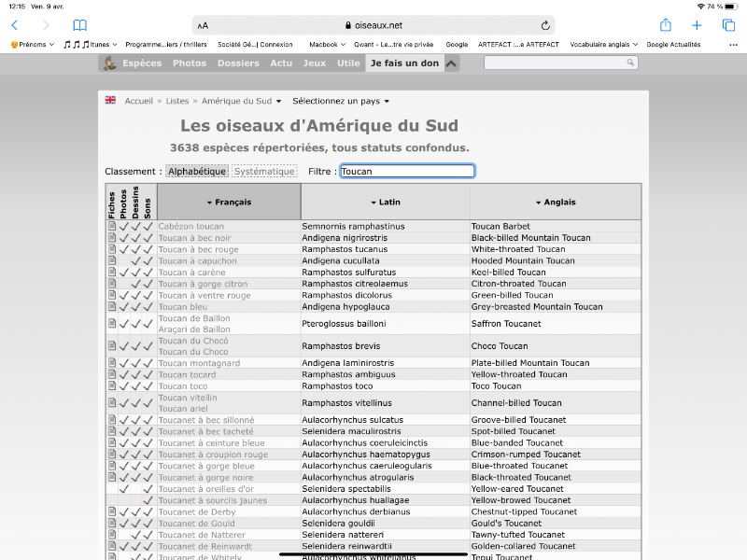
Task: Click the Sons column header
Action: point(148,208)
